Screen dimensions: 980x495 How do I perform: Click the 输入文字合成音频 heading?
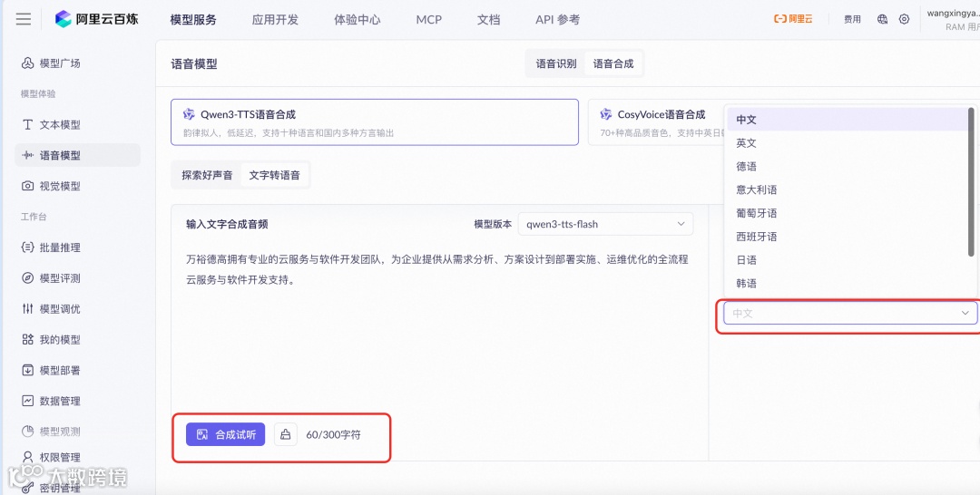(227, 224)
